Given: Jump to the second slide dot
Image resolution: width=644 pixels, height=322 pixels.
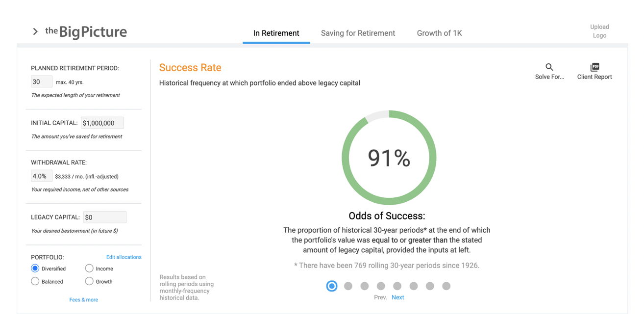Looking at the screenshot, I should coord(348,286).
